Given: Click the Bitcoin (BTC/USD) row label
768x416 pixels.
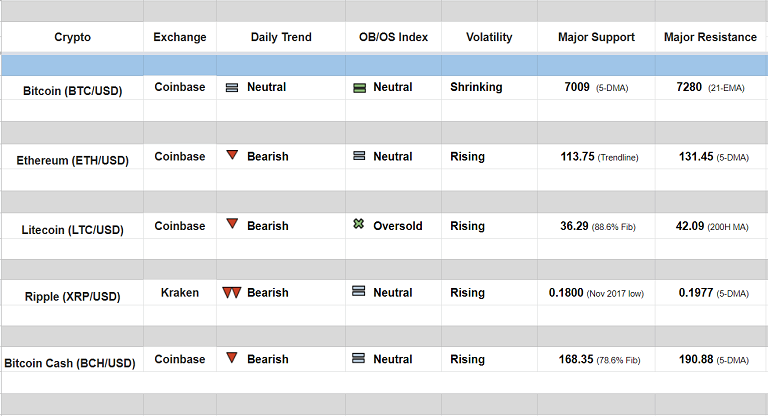Looking at the screenshot, I should point(72,91).
